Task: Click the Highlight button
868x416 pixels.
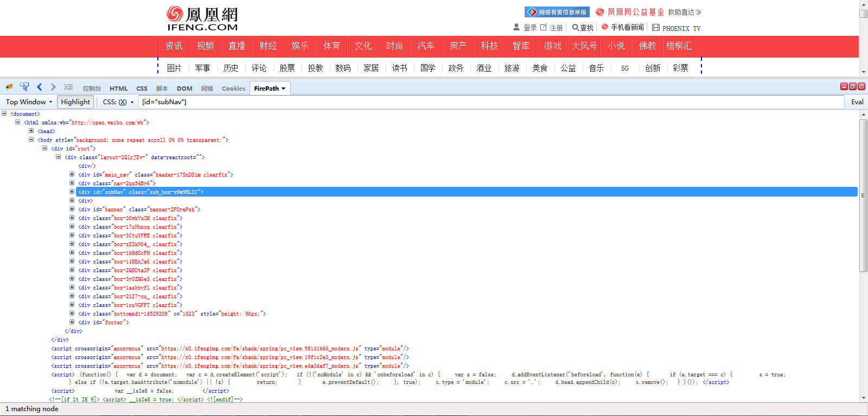Action: tap(75, 102)
